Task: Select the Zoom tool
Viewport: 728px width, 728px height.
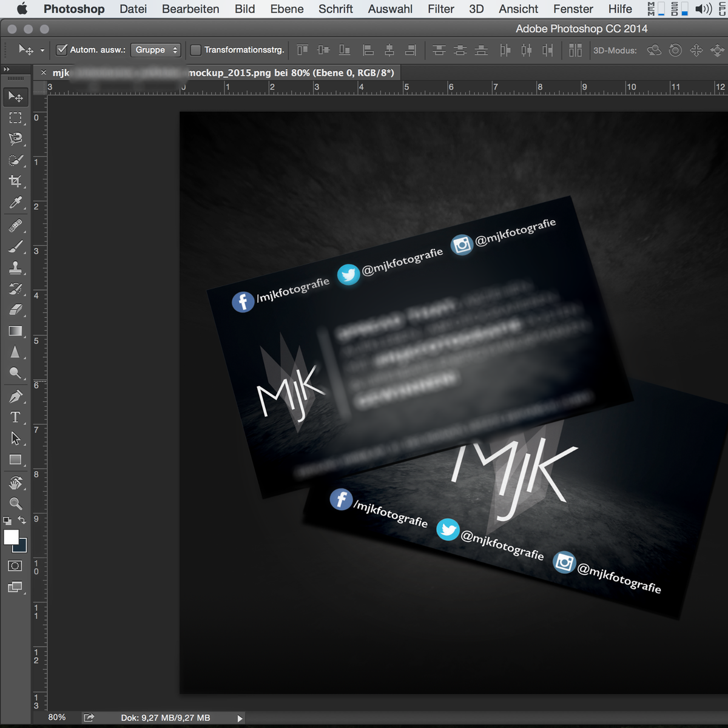Action: [15, 504]
